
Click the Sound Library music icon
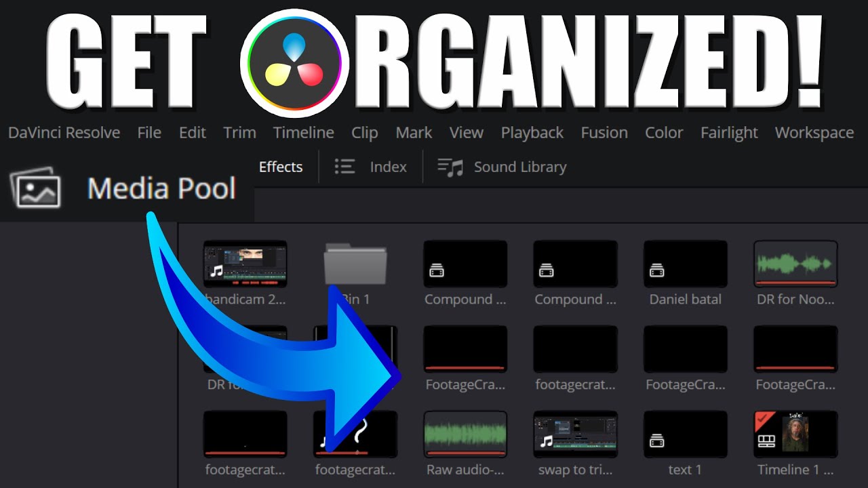450,167
